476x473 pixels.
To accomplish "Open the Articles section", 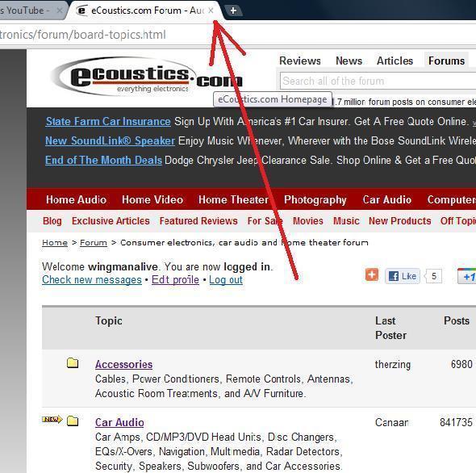I will point(395,61).
